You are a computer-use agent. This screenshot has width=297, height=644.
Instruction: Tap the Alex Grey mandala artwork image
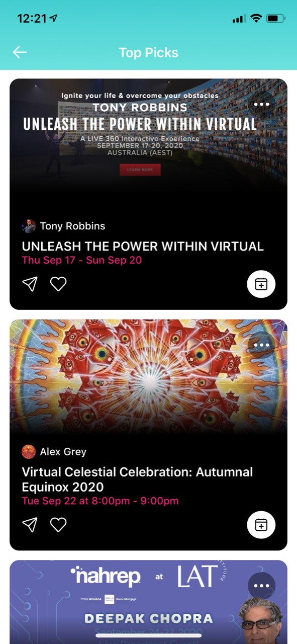click(148, 376)
